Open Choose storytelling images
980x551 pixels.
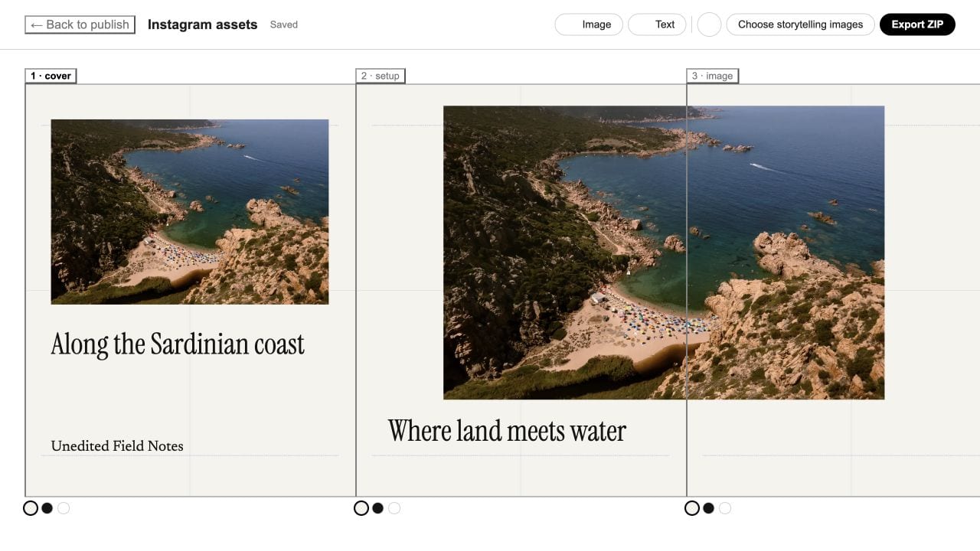coord(800,24)
